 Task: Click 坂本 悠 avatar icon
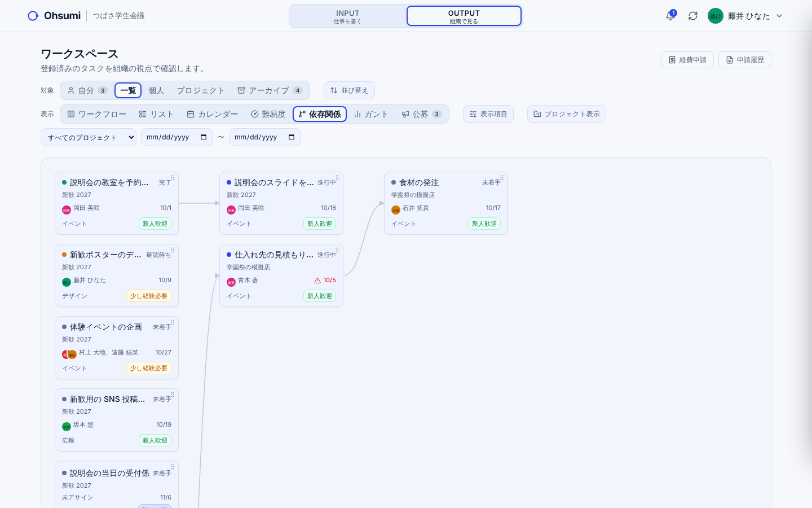tap(67, 426)
